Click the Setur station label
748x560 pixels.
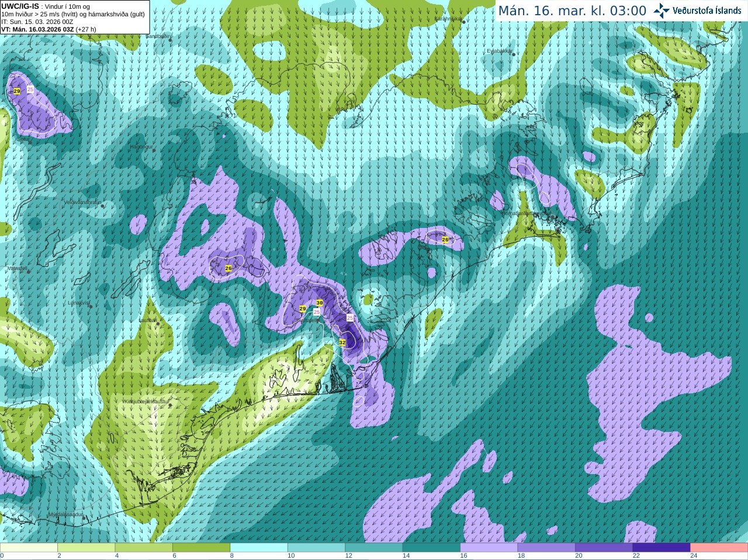click(x=23, y=140)
